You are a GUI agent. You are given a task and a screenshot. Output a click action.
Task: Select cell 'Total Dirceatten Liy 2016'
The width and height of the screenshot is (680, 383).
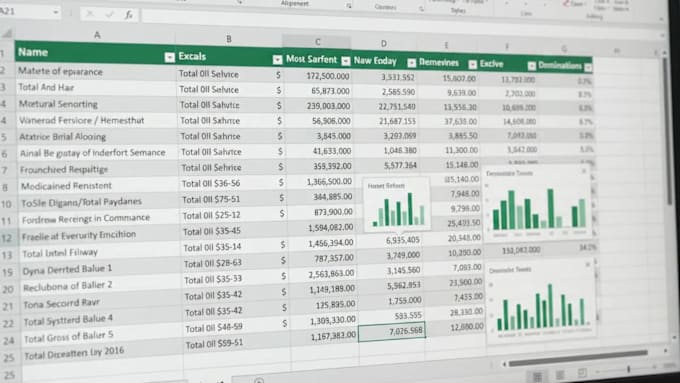[74, 353]
